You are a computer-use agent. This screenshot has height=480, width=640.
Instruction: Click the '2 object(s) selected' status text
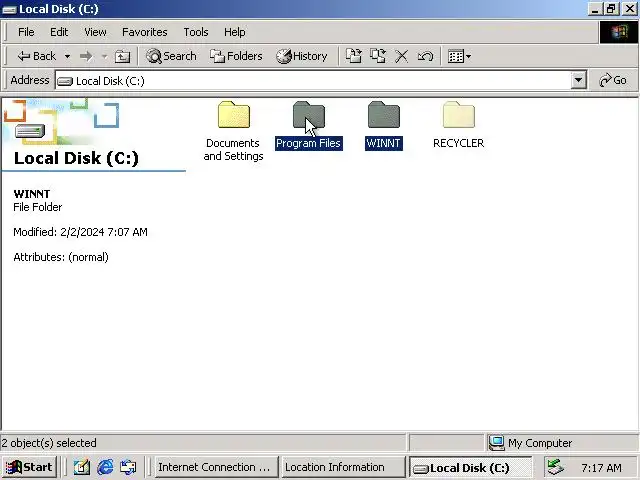[49, 443]
